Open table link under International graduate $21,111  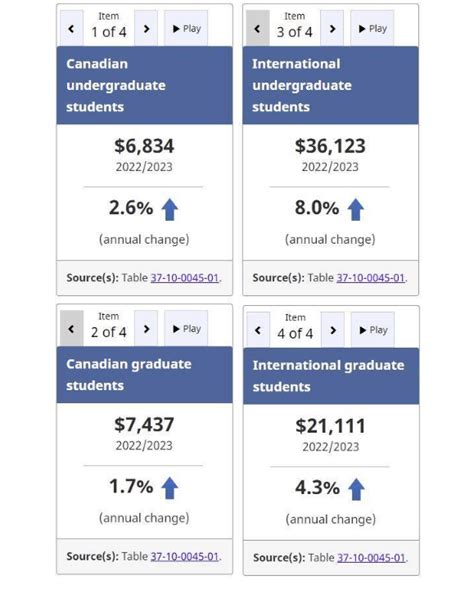pos(371,557)
